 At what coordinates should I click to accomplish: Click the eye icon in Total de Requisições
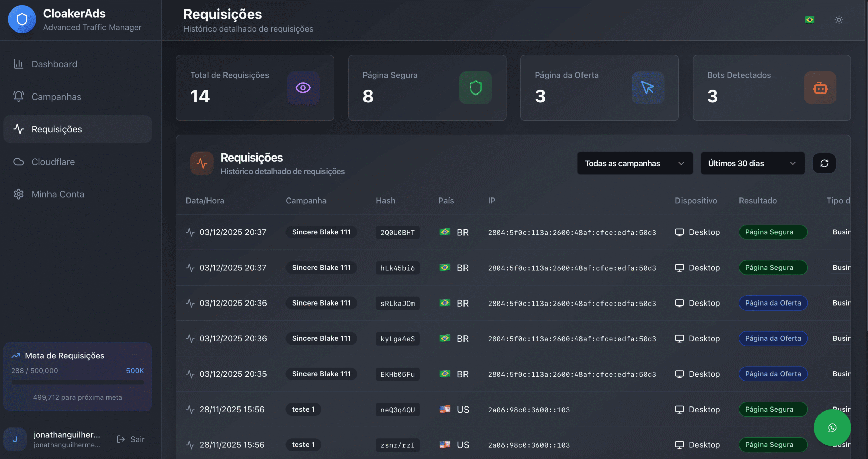(x=303, y=88)
